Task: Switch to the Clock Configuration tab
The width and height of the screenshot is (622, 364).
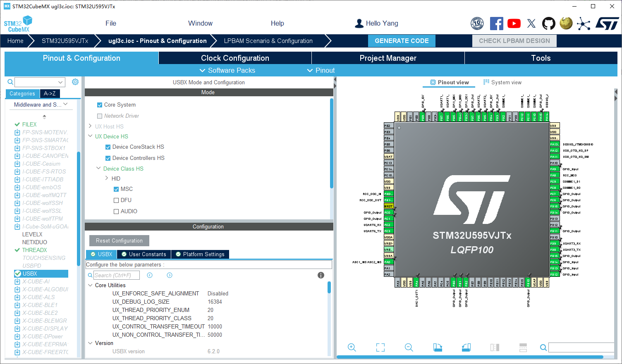Action: coord(235,58)
